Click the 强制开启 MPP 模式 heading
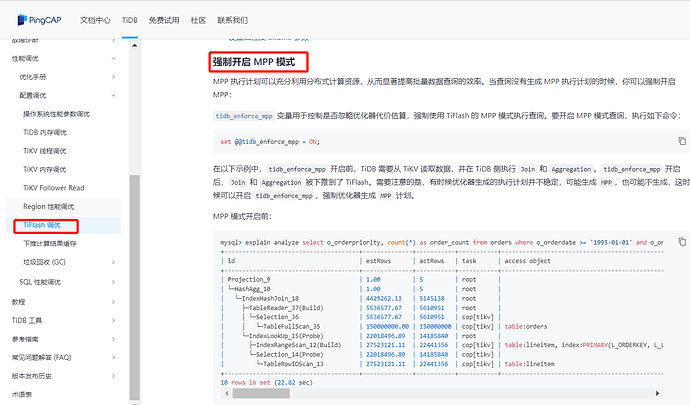 [256, 62]
